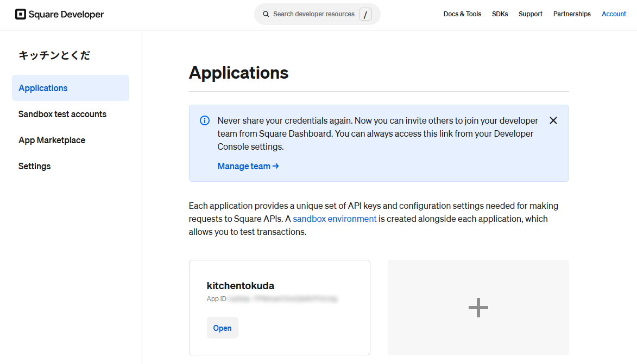Click the キッチンとくだ account name heading
Image resolution: width=637 pixels, height=364 pixels.
(54, 55)
